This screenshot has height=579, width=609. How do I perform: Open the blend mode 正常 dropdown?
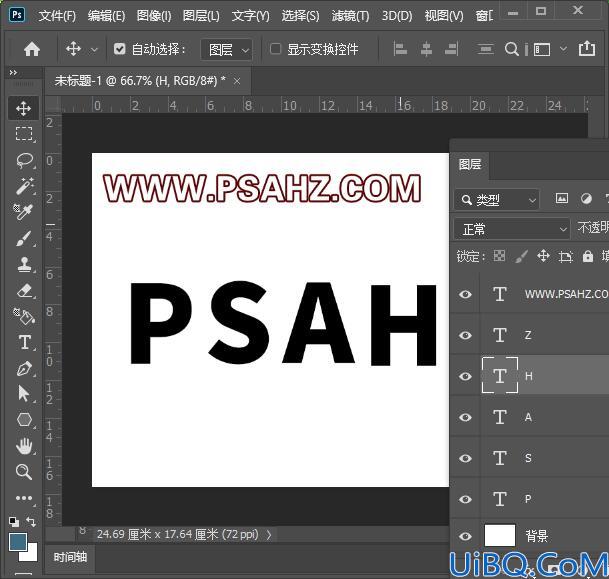[x=512, y=229]
